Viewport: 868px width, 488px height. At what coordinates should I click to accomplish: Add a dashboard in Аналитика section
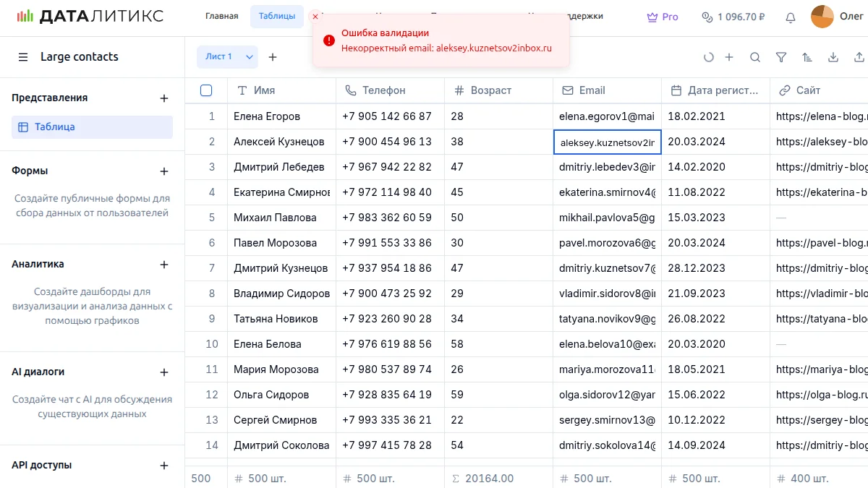[164, 265]
